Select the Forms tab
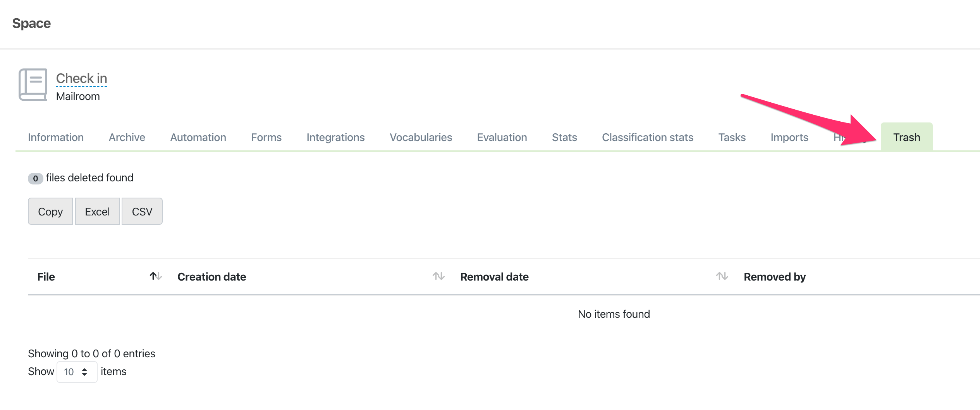The height and width of the screenshot is (410, 980). pos(266,137)
